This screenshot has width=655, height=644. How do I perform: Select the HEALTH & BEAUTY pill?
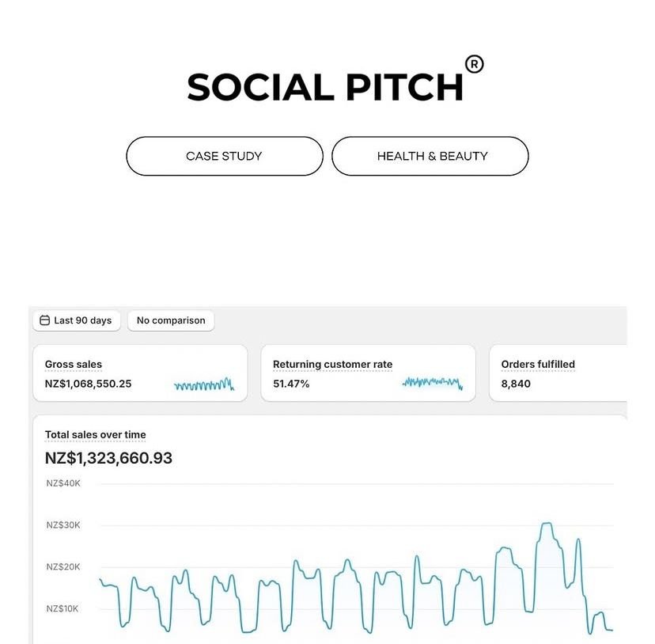point(430,156)
